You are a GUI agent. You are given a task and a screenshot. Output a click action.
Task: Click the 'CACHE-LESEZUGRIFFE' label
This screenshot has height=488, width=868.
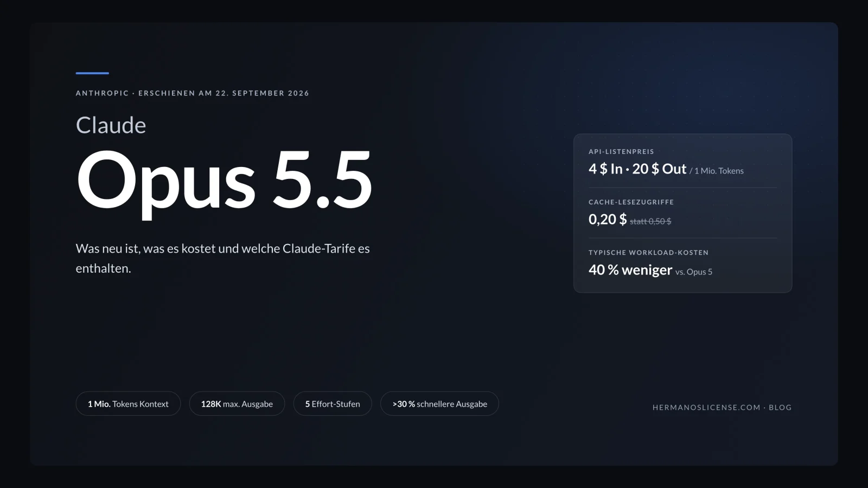[631, 202]
